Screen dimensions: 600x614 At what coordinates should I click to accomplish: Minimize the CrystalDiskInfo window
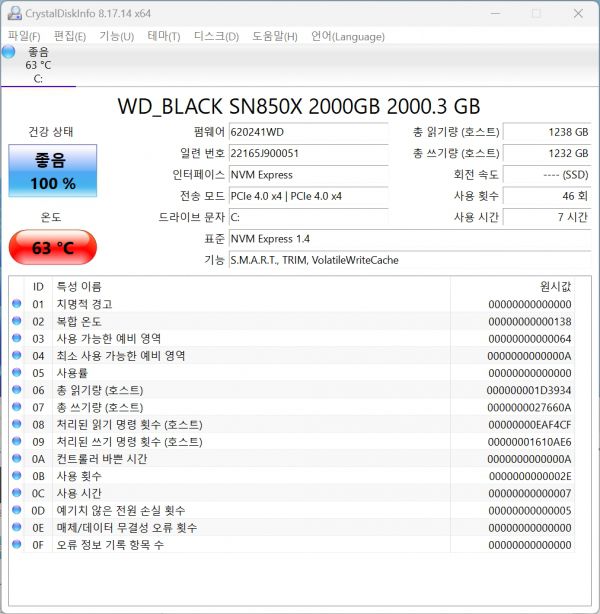click(495, 13)
